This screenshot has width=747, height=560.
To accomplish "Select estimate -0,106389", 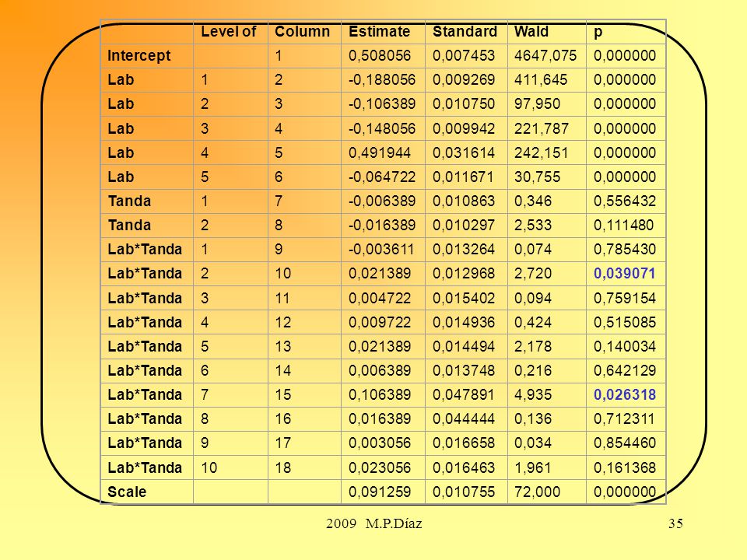I will (x=381, y=103).
